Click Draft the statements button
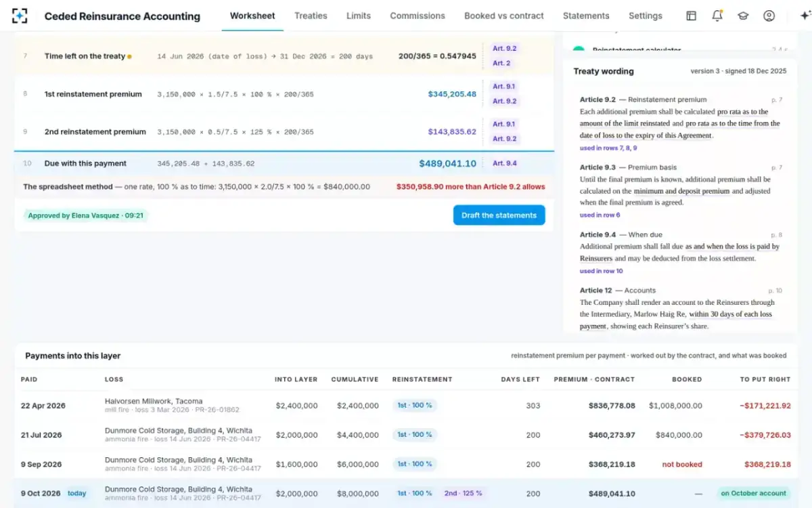Image resolution: width=812 pixels, height=508 pixels. [499, 215]
